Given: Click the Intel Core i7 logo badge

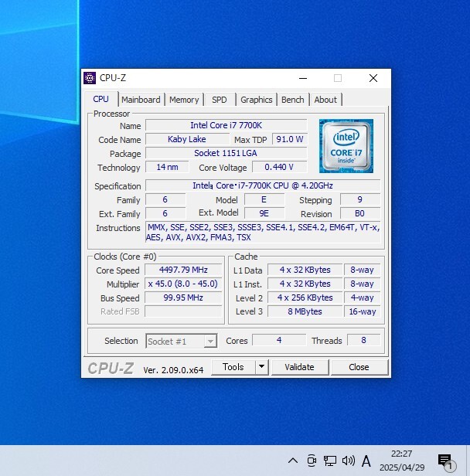Looking at the screenshot, I should (x=346, y=146).
